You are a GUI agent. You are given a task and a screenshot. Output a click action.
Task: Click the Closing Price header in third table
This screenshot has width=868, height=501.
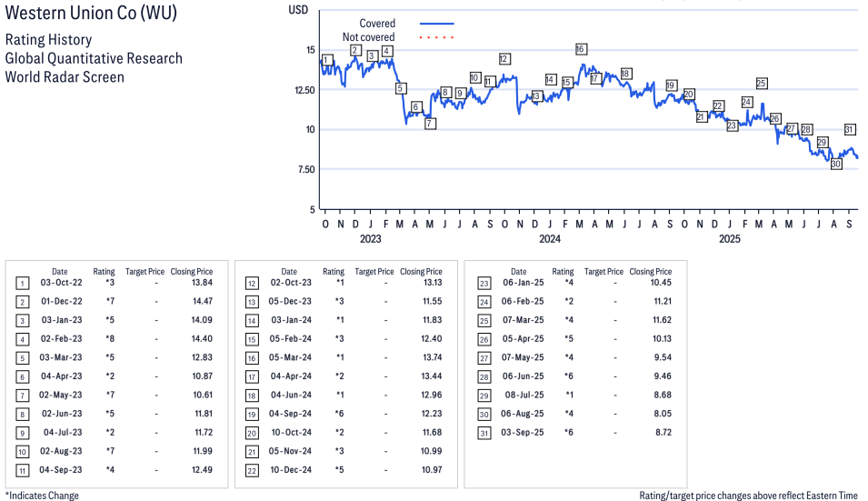coord(651,272)
